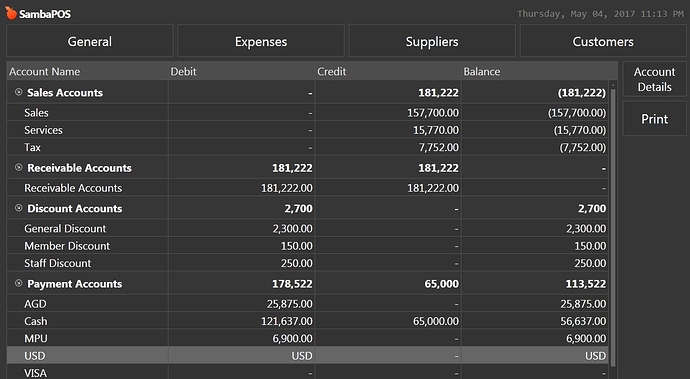The width and height of the screenshot is (690, 379).
Task: Select the MPU payment account
Action: (308, 338)
